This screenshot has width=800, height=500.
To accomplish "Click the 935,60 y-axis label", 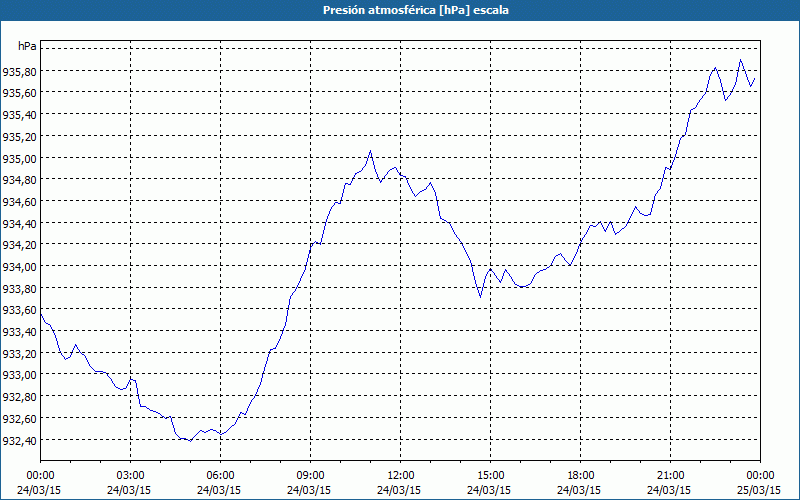I will pyautogui.click(x=19, y=93).
